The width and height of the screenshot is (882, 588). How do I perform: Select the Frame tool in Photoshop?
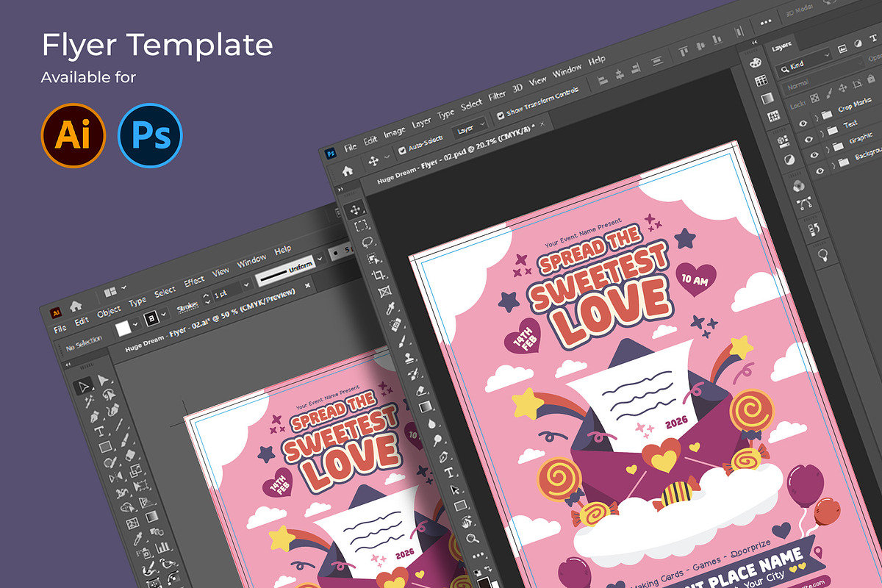(384, 291)
